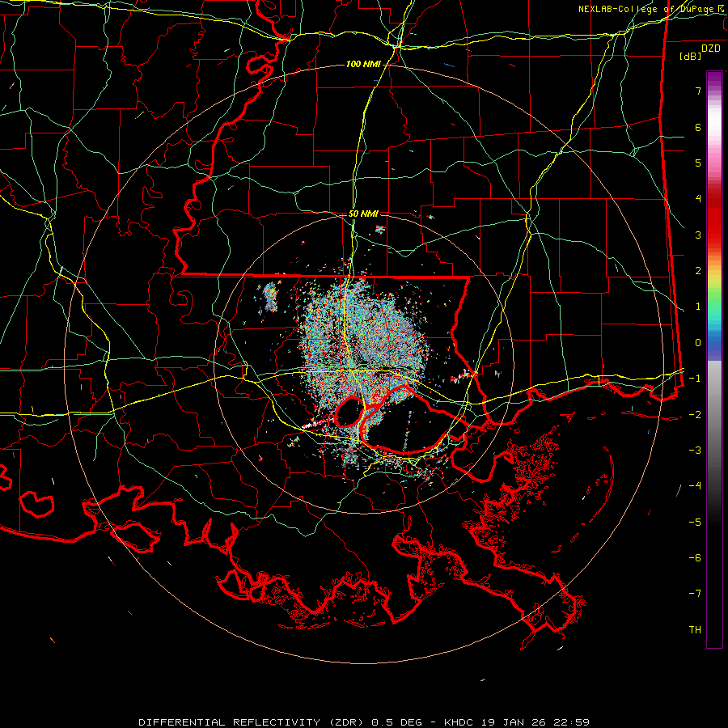Viewport: 728px width, 728px height.
Task: Select the -3 dB tick label on scale
Action: coord(695,451)
